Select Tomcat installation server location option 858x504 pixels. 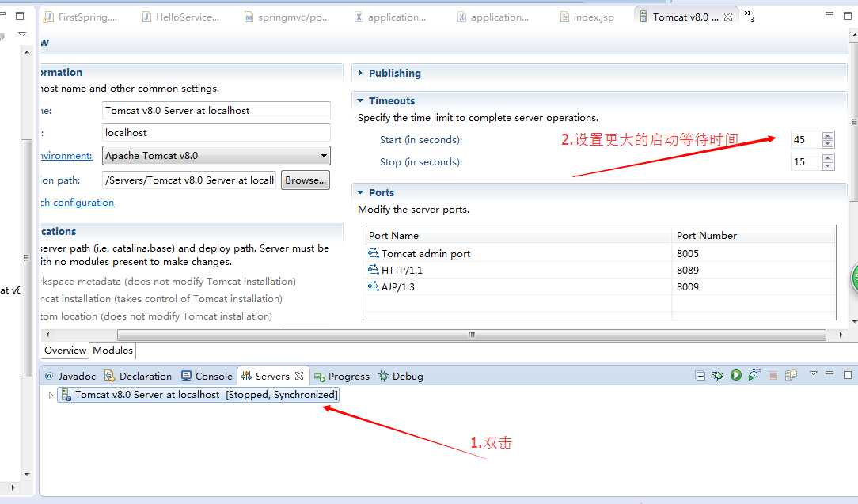tap(162, 299)
